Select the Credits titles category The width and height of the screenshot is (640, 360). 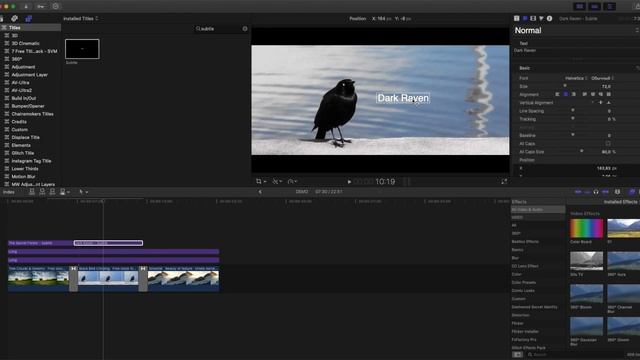tap(19, 122)
